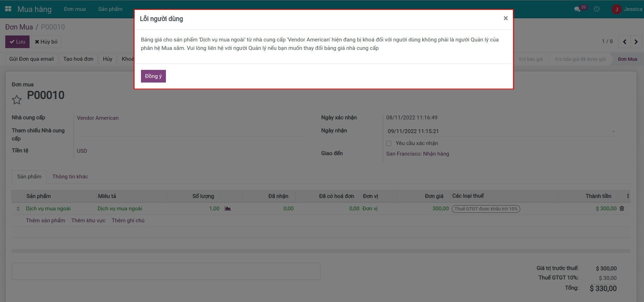Go to next record arrow
The width and height of the screenshot is (644, 302).
(x=636, y=42)
